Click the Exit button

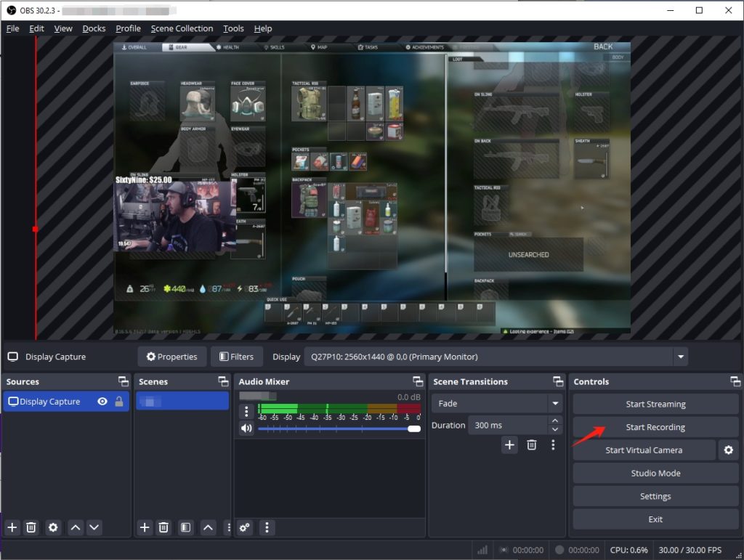[x=655, y=519]
